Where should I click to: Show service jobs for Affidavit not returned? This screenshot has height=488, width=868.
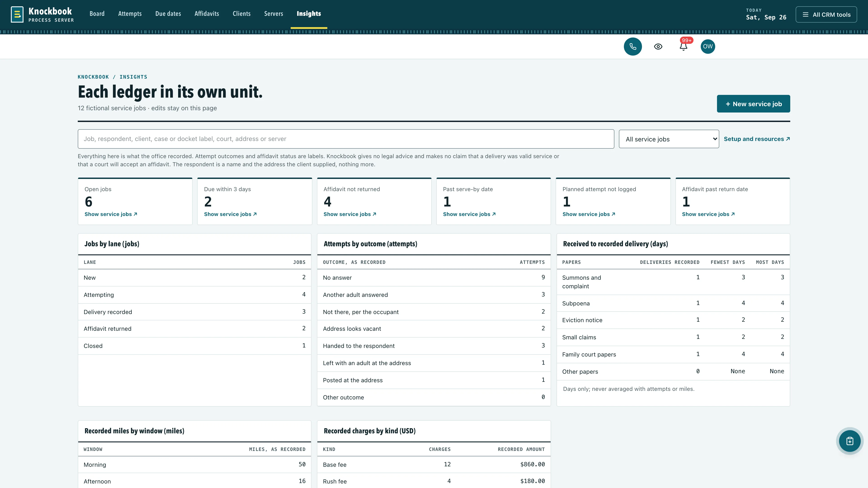pyautogui.click(x=350, y=214)
